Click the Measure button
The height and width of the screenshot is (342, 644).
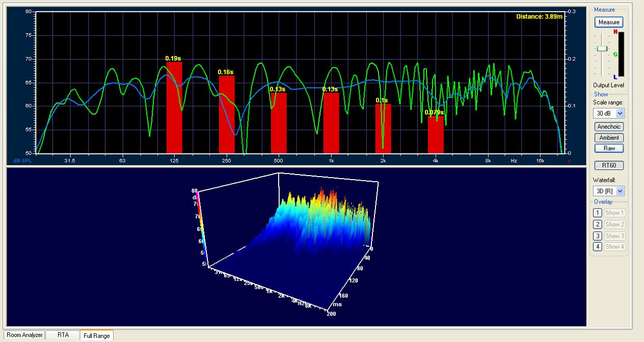609,22
